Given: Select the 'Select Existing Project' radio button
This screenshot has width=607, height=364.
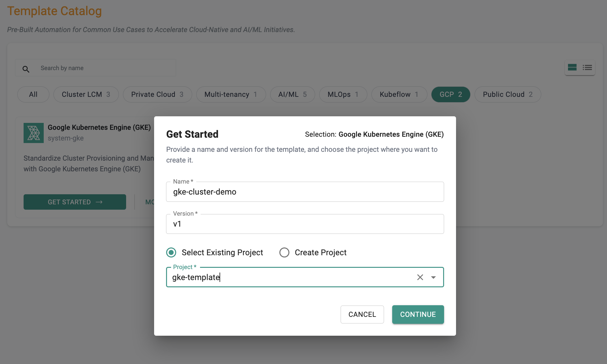Looking at the screenshot, I should click(x=171, y=252).
